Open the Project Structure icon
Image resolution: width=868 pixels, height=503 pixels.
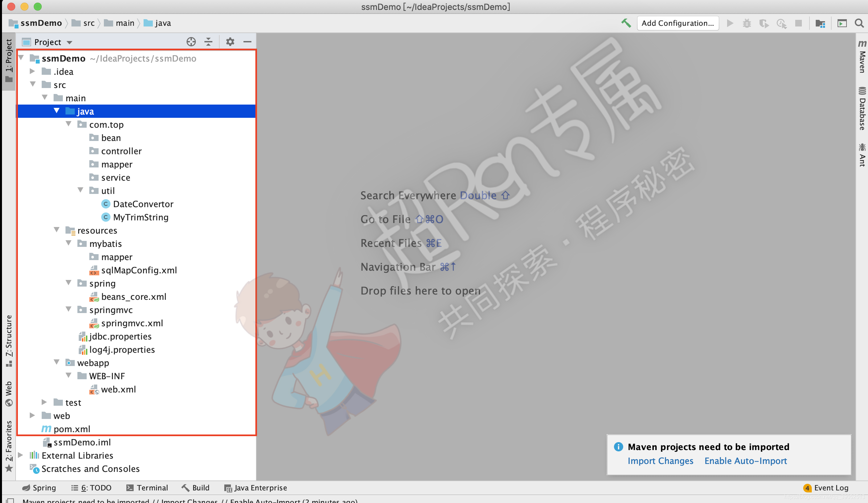[x=820, y=23]
